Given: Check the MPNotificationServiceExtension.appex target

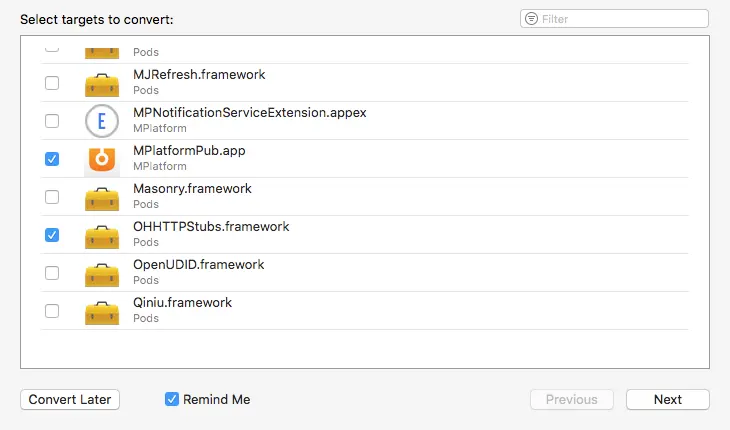Looking at the screenshot, I should pyautogui.click(x=52, y=121).
